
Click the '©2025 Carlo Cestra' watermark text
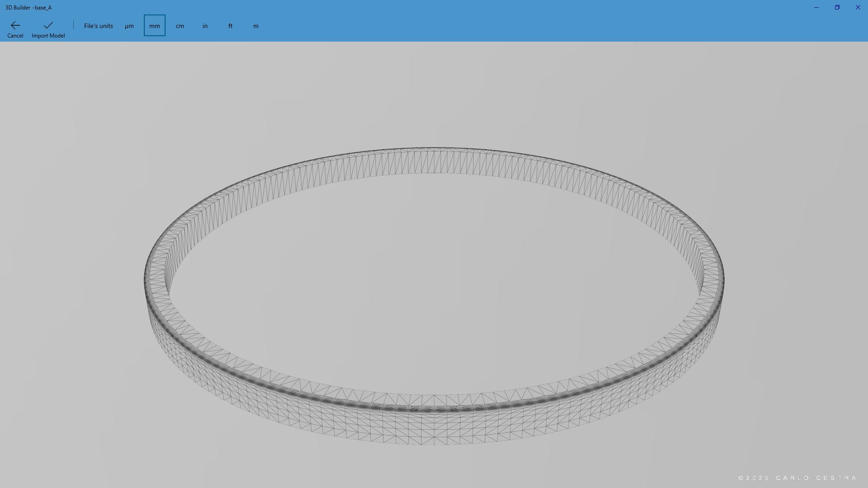tap(797, 478)
